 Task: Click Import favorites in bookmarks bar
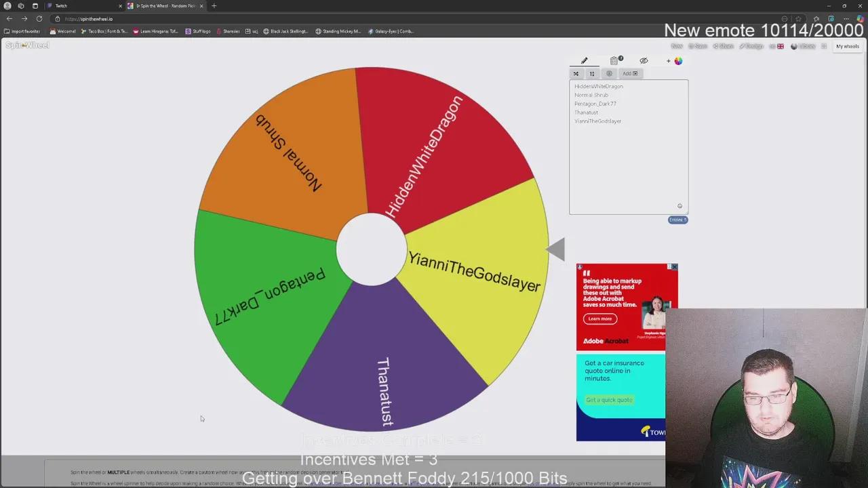tap(22, 31)
